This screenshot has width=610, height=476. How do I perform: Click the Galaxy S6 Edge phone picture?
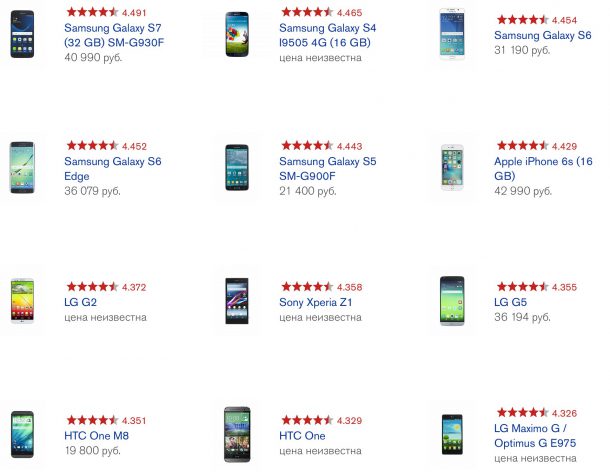coord(22,167)
